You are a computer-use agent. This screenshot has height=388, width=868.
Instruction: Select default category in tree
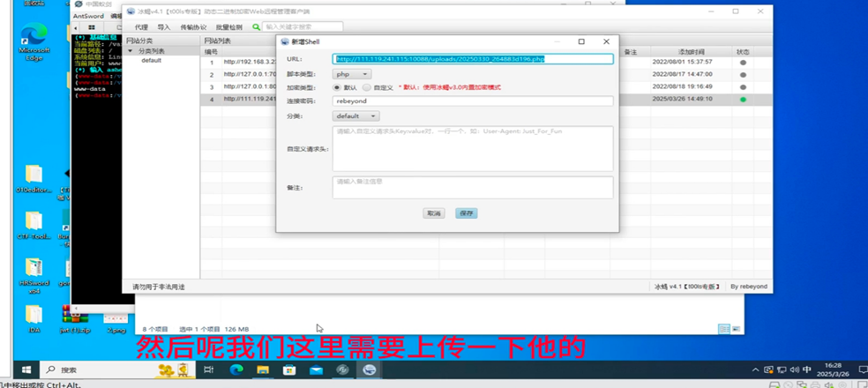pyautogui.click(x=151, y=60)
